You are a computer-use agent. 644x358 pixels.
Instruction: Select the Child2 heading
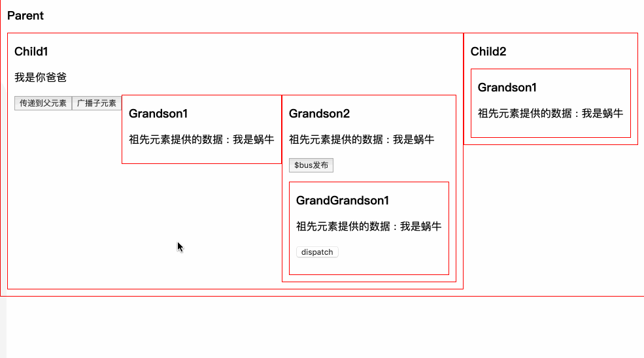tap(488, 52)
